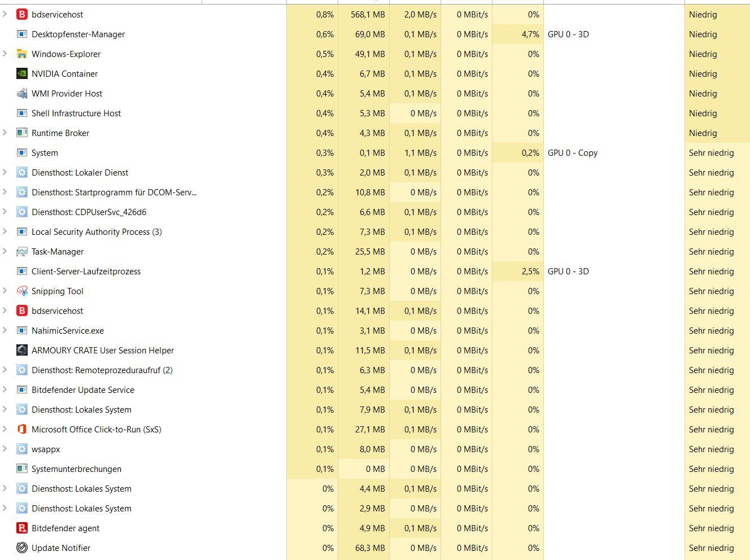The height and width of the screenshot is (560, 750).
Task: Click the Update Notifier round icon
Action: click(x=21, y=548)
